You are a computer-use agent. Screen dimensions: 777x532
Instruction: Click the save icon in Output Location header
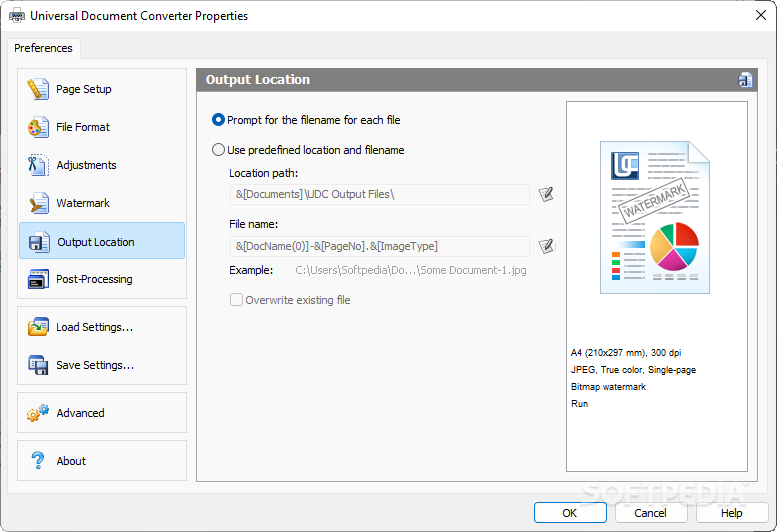pos(745,80)
